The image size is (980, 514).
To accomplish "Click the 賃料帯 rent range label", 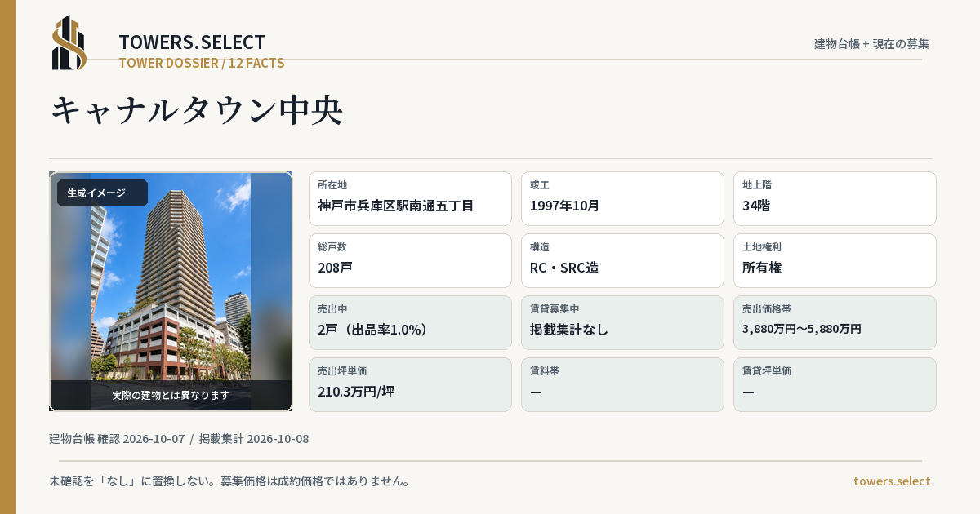I will (x=545, y=370).
